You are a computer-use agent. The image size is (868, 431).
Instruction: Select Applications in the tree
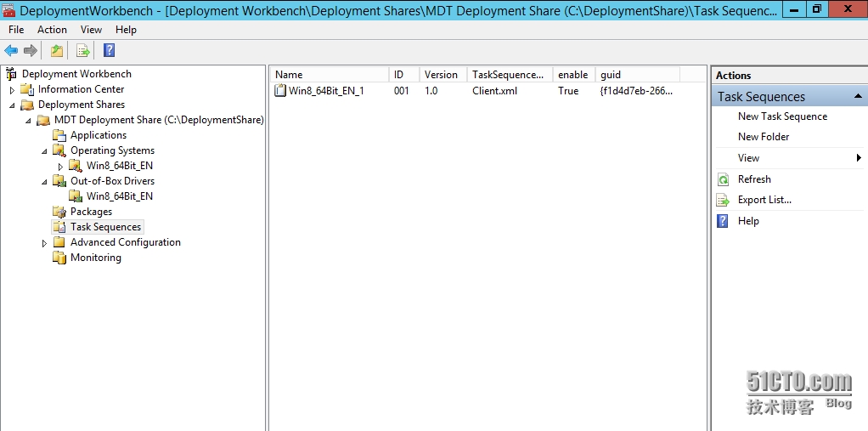point(99,135)
